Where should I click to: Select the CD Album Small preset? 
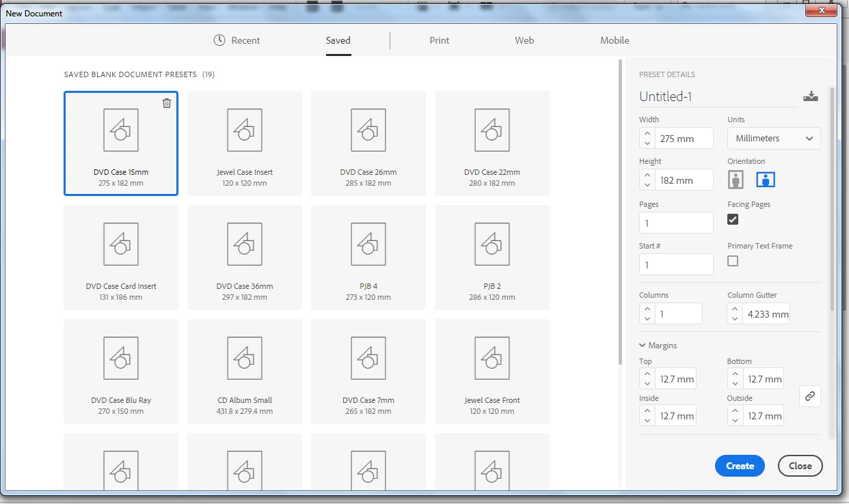(x=245, y=372)
